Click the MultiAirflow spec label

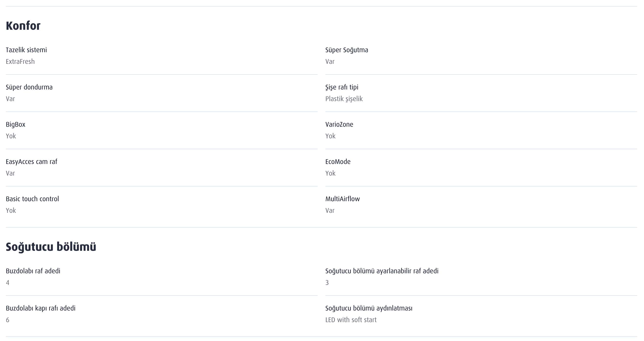[x=343, y=199]
